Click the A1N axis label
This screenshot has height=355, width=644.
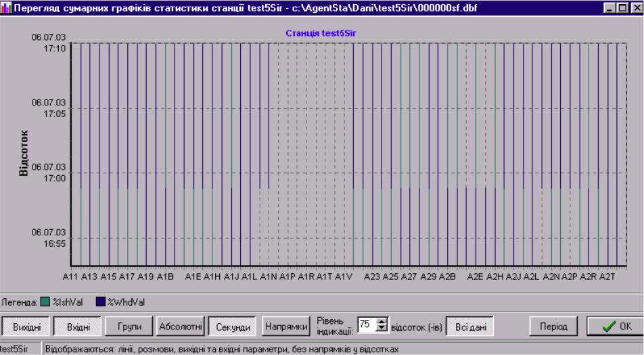pos(269,277)
